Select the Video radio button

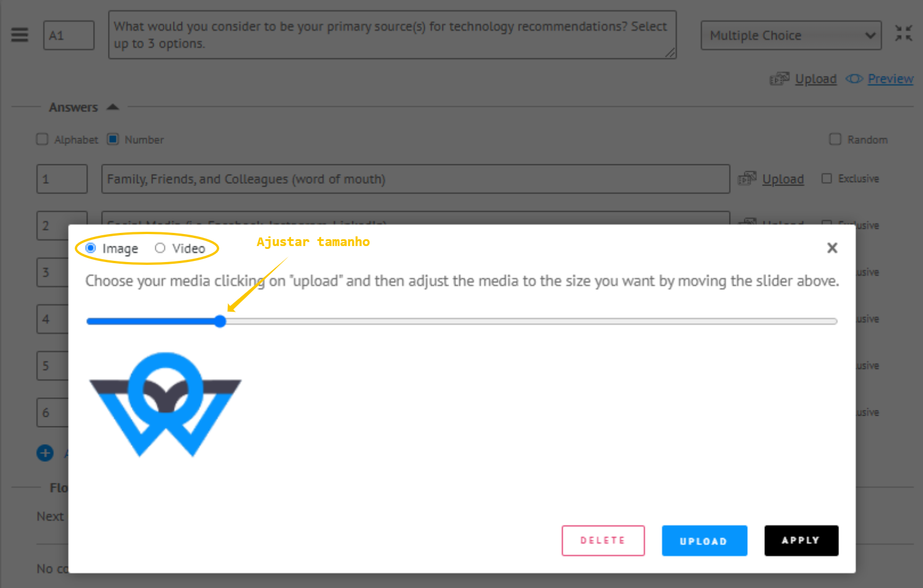point(160,248)
